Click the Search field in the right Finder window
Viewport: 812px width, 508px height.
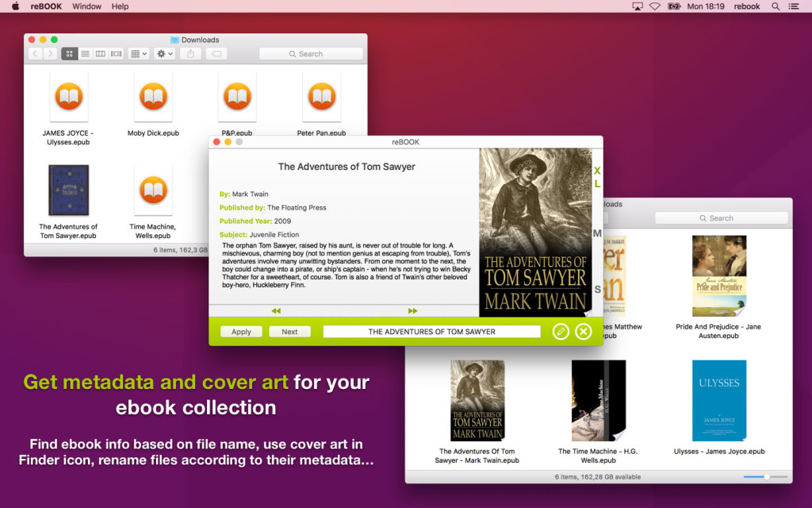721,218
